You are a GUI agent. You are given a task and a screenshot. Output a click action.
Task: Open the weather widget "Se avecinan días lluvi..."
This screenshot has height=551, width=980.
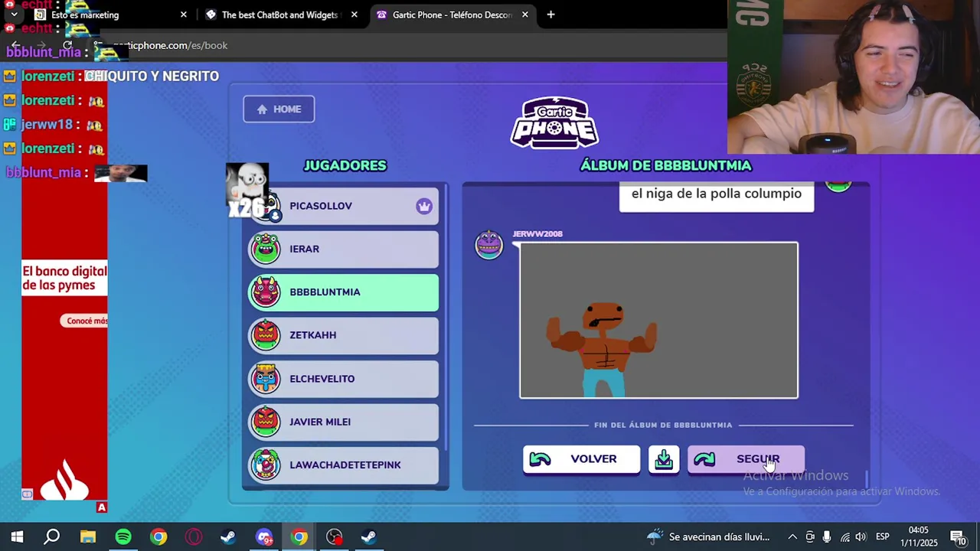[708, 536]
